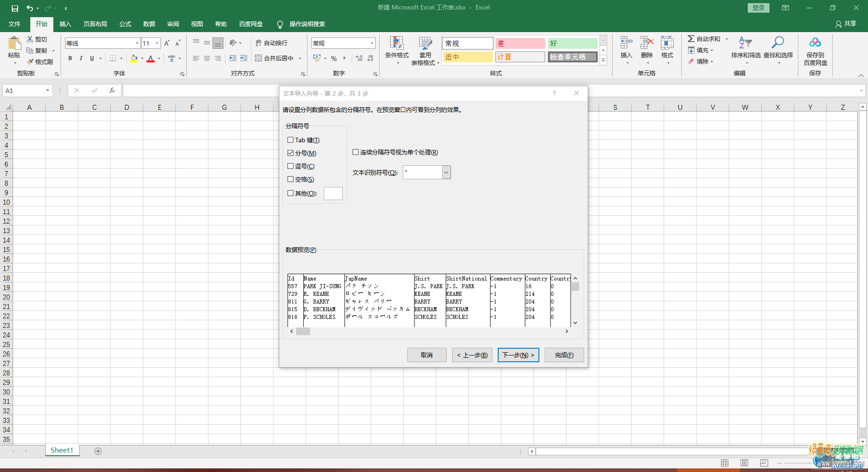Toggle Bold formatting
This screenshot has height=472, width=868.
coord(70,58)
